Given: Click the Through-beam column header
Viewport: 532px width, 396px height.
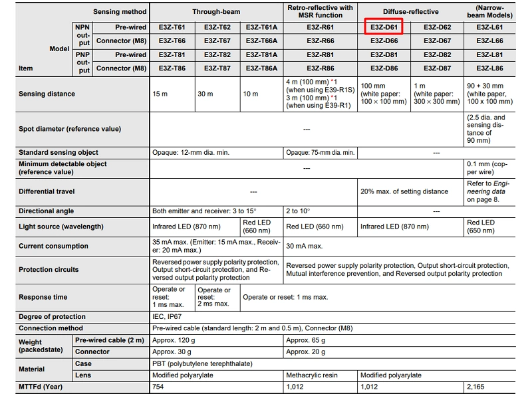Looking at the screenshot, I should coord(216,11).
